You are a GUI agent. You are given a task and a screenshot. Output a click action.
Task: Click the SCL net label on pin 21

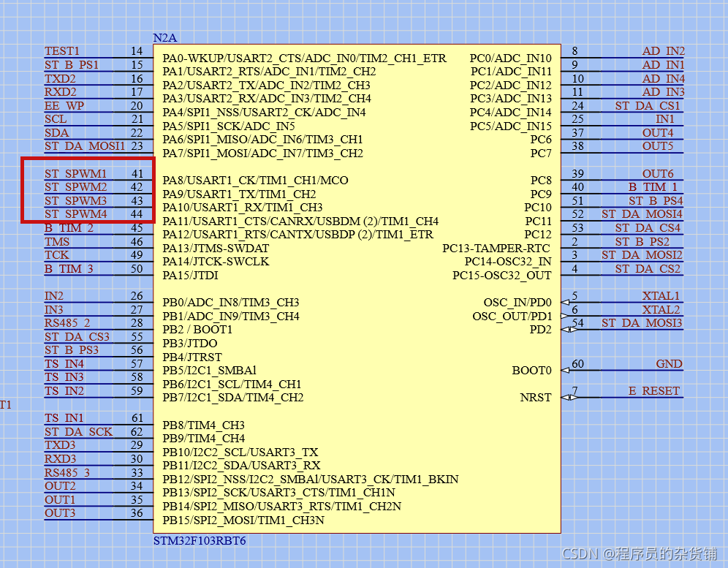coord(57,118)
